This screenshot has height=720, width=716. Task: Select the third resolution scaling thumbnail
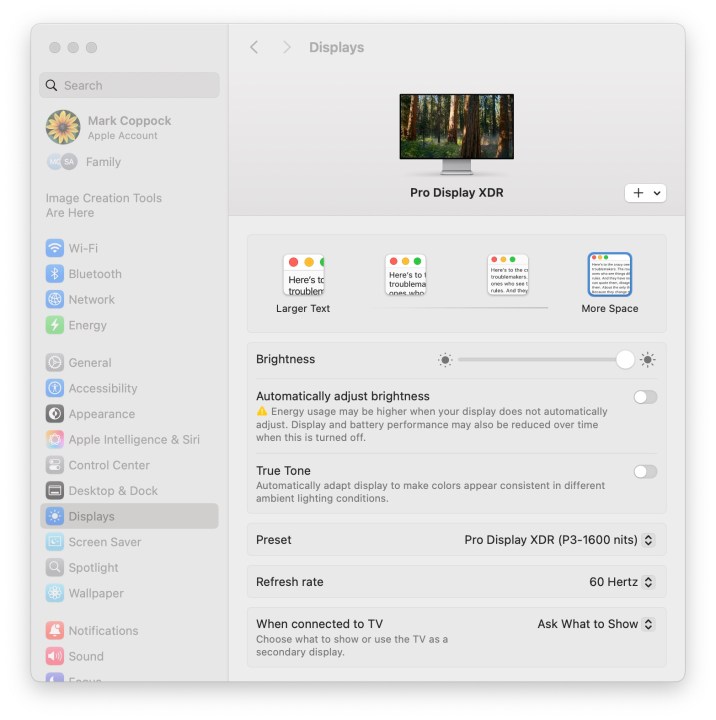[508, 275]
